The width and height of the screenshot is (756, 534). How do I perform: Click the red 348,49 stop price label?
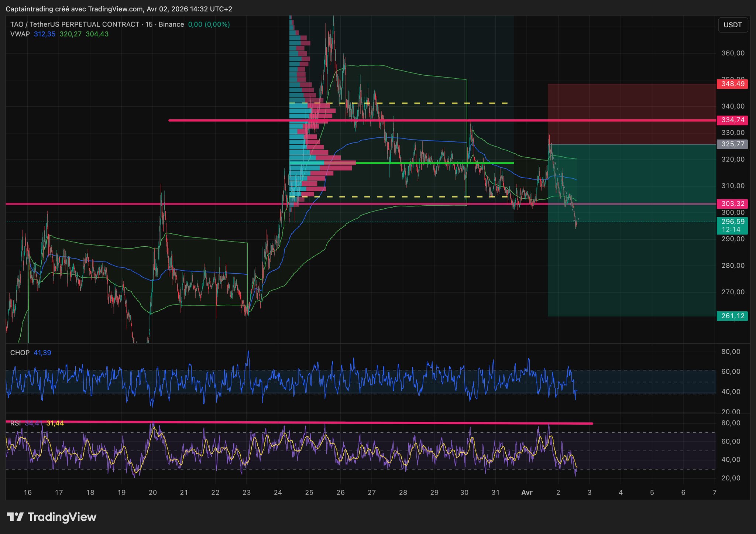tap(732, 84)
